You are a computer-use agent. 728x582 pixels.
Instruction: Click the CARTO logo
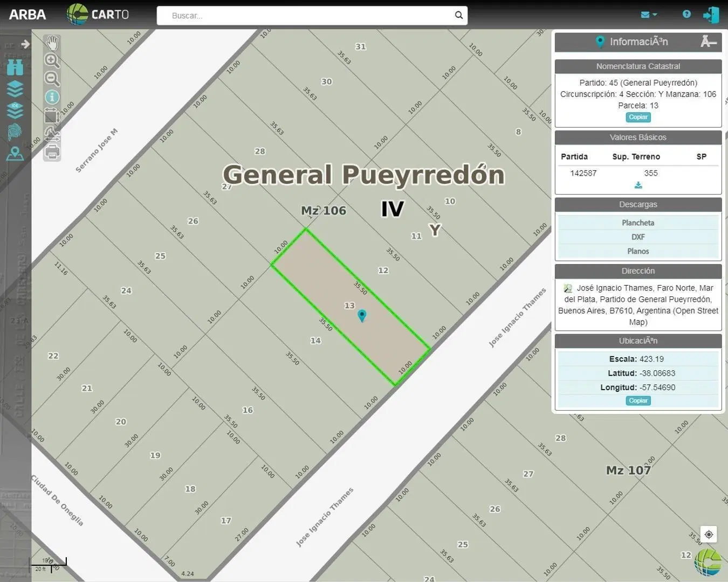pyautogui.click(x=98, y=14)
